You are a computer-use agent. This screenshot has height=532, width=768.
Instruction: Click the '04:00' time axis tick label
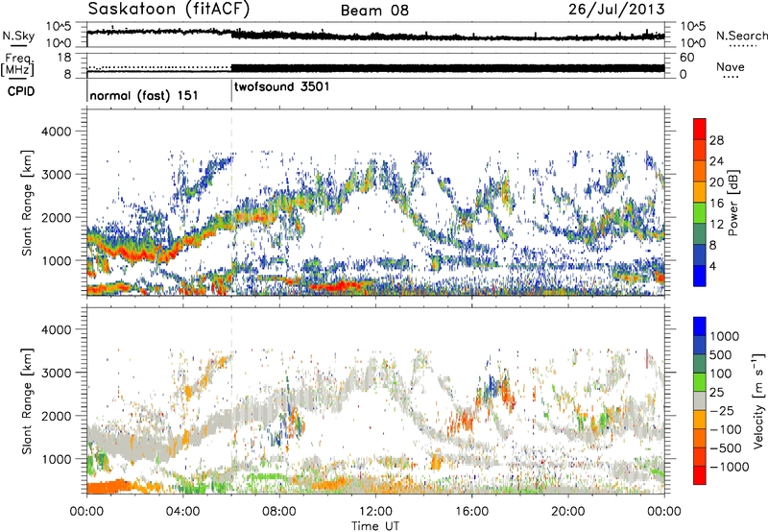[x=183, y=512]
